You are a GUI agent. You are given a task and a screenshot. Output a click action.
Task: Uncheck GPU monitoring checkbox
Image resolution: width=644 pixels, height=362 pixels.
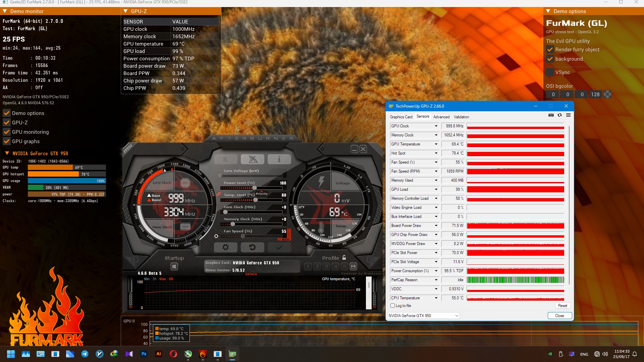point(7,132)
